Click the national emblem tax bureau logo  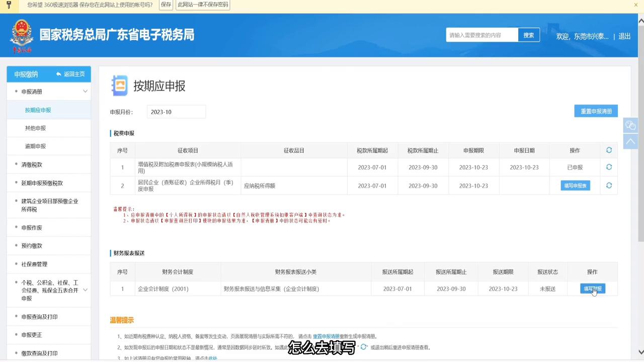[x=22, y=35]
